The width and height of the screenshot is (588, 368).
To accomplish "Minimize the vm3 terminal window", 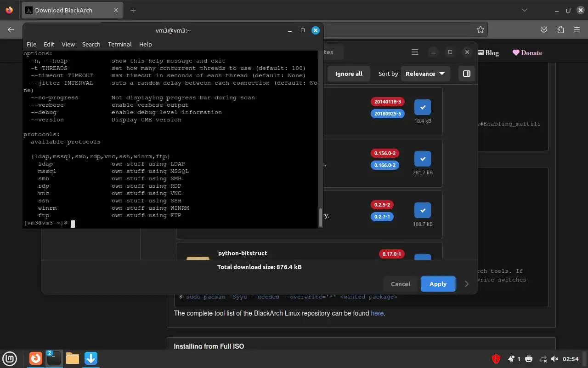I will [x=290, y=30].
